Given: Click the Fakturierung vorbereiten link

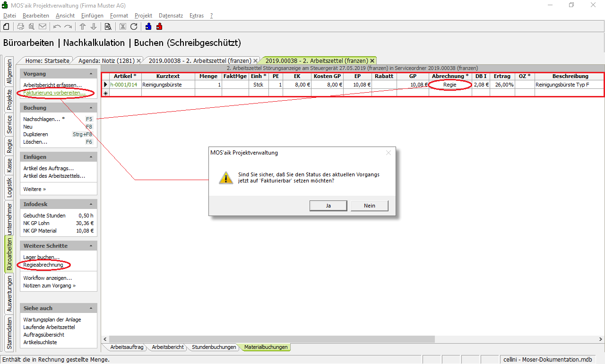Looking at the screenshot, I should tap(54, 93).
